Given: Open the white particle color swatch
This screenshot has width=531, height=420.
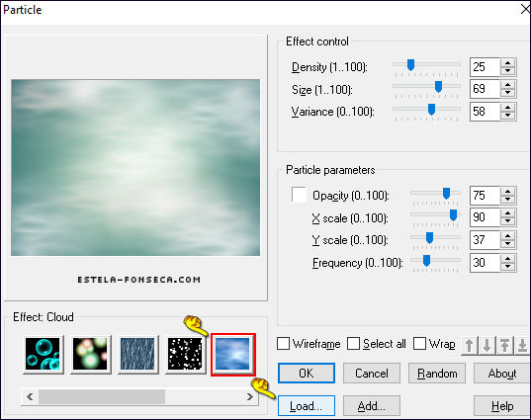Looking at the screenshot, I should (299, 195).
